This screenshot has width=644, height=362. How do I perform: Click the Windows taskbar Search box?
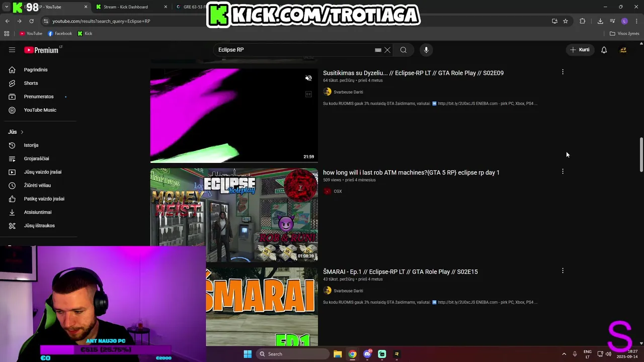coord(293,354)
